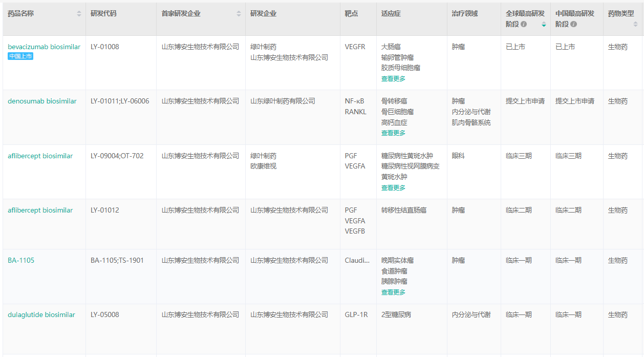Select code cell LY-05008
This screenshot has width=644, height=357.
point(105,314)
